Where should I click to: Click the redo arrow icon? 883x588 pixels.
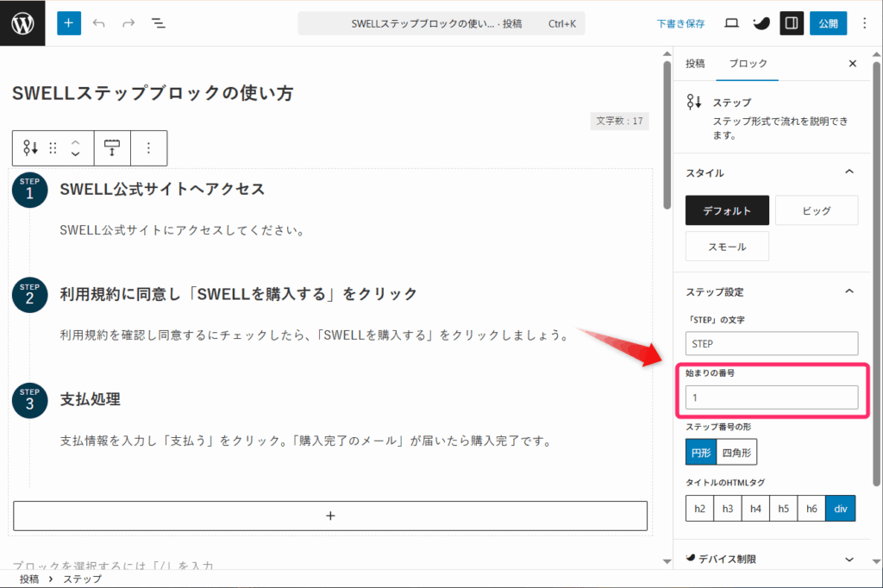(x=128, y=23)
